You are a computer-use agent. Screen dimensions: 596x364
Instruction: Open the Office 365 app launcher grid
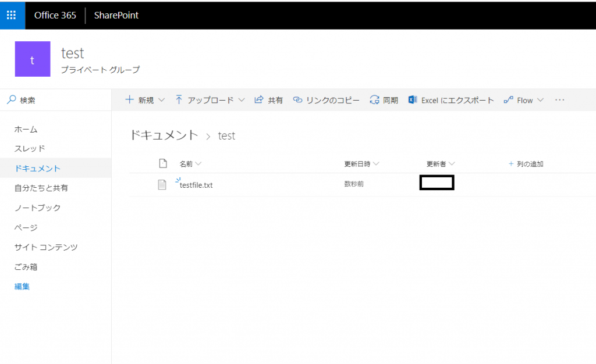(12, 15)
